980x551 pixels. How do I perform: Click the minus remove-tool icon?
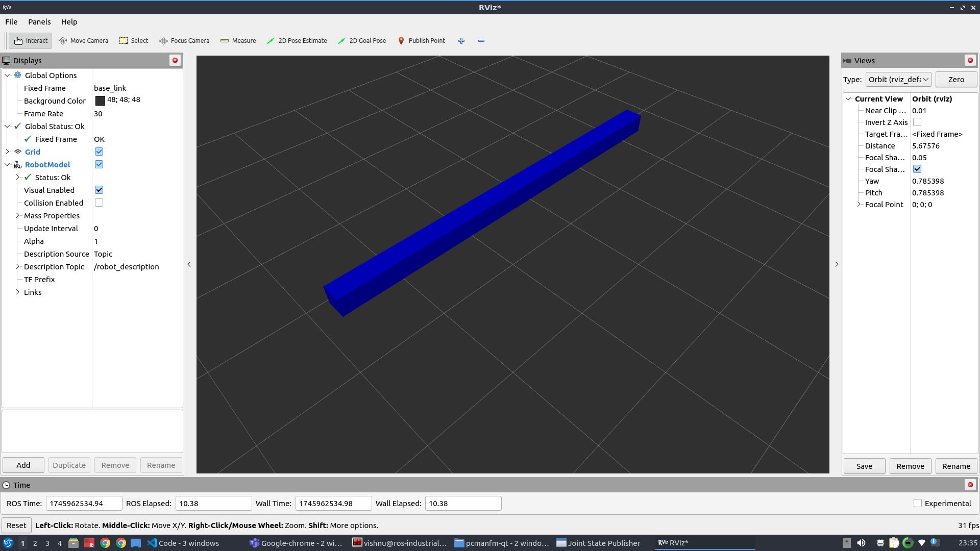coord(481,41)
